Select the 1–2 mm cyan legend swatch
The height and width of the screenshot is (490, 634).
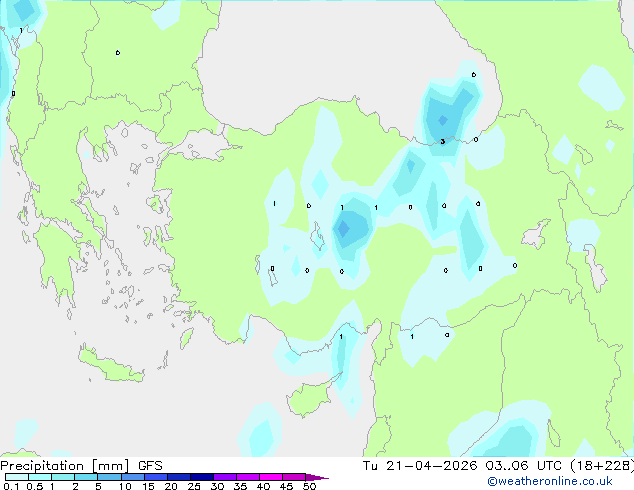point(63,477)
